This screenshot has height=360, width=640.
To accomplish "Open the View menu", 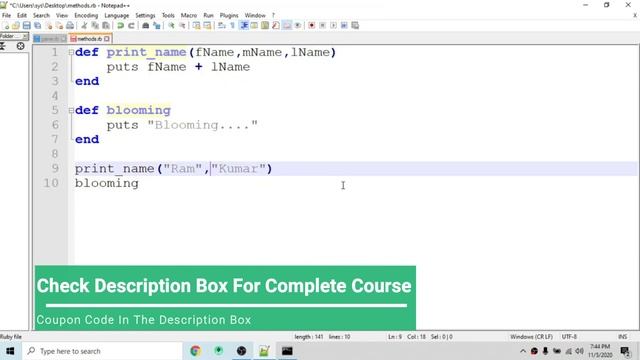I will [x=62, y=16].
